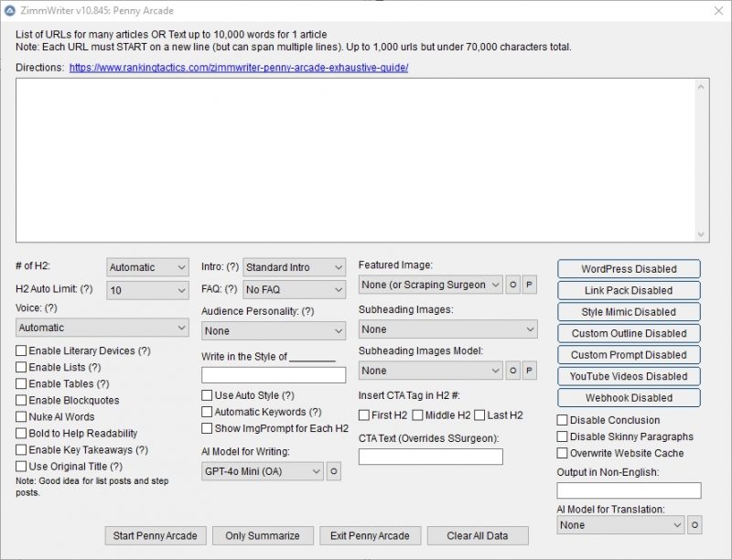Click the O button beside Featured Image dropdown
This screenshot has width=732, height=560.
click(513, 285)
